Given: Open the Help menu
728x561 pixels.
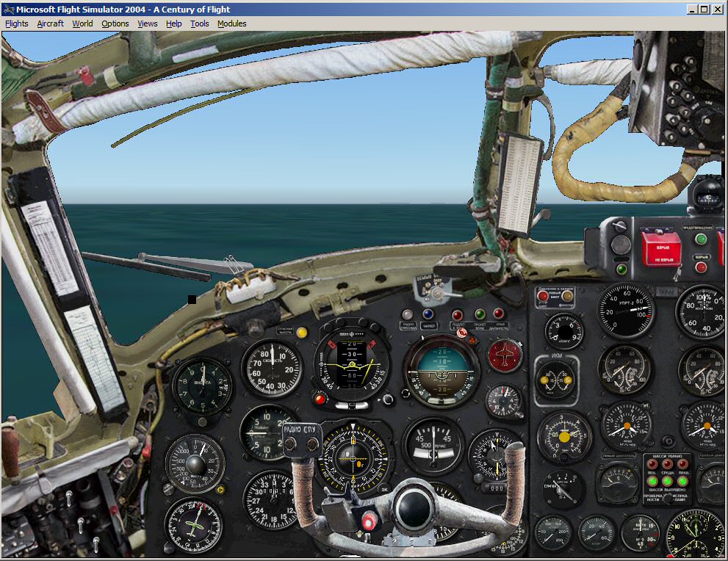Looking at the screenshot, I should pos(173,23).
